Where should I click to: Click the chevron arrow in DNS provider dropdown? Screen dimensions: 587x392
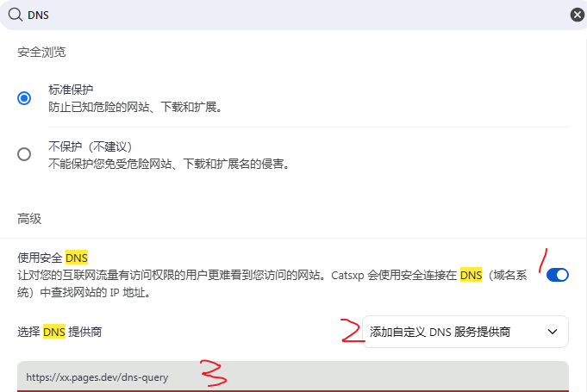pos(553,332)
